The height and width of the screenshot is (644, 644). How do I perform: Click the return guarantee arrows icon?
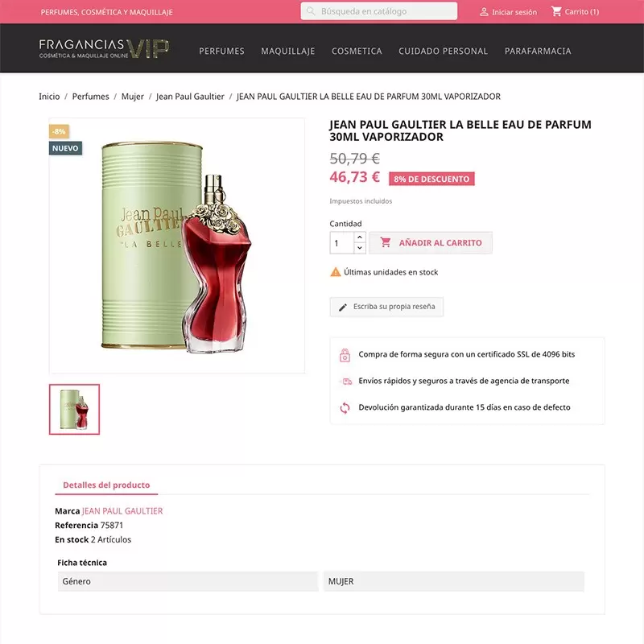tap(345, 408)
